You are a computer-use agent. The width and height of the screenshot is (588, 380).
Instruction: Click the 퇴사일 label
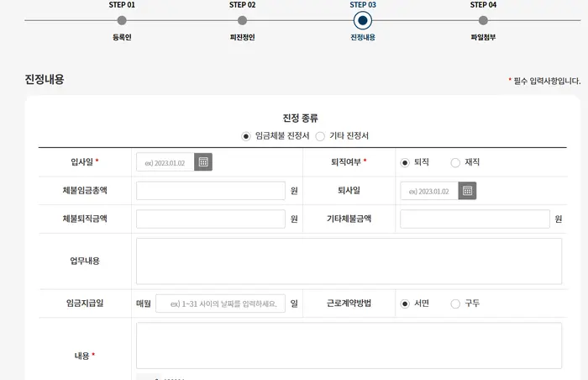click(x=349, y=190)
